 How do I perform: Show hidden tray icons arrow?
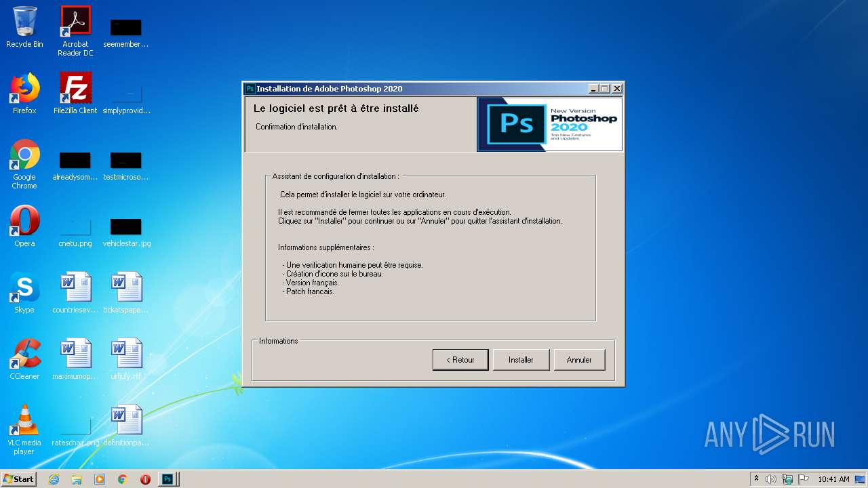(756, 479)
